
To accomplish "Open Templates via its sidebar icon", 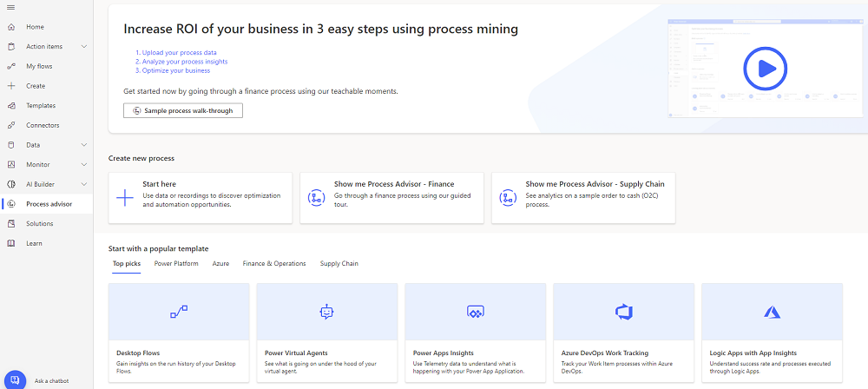I will coord(10,105).
